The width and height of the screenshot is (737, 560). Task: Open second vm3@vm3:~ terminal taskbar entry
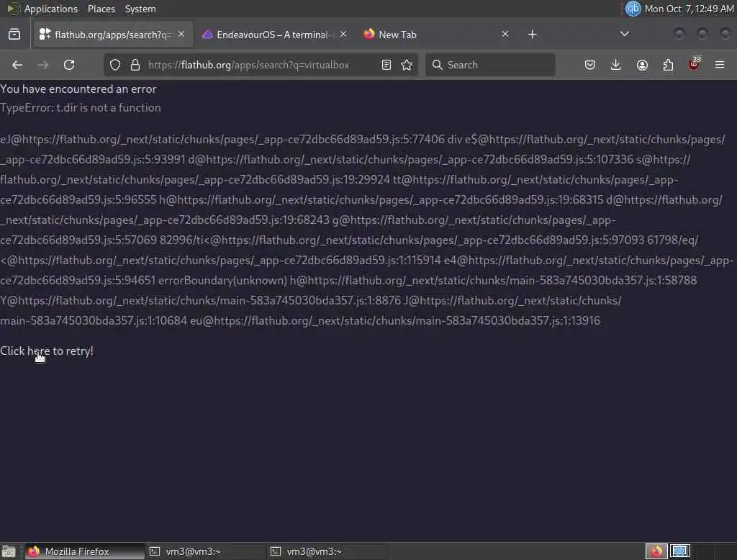point(326,551)
